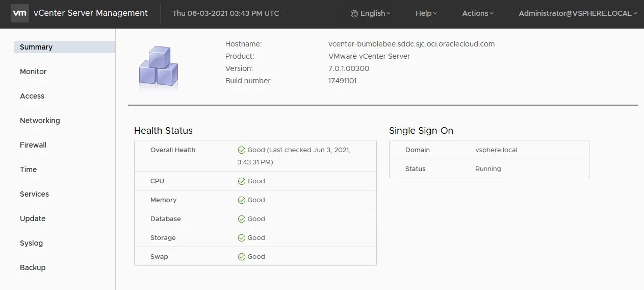Image resolution: width=644 pixels, height=290 pixels.
Task: Click the Domain row label
Action: coord(418,150)
